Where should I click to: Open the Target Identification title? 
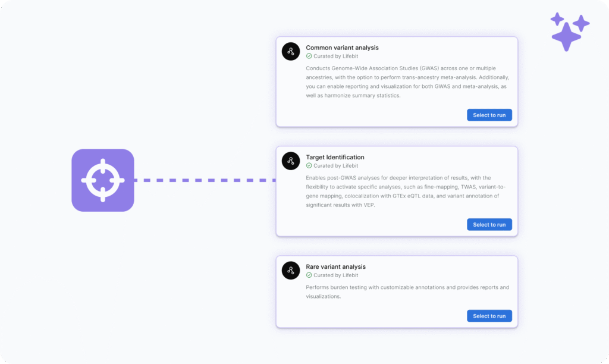tap(335, 158)
